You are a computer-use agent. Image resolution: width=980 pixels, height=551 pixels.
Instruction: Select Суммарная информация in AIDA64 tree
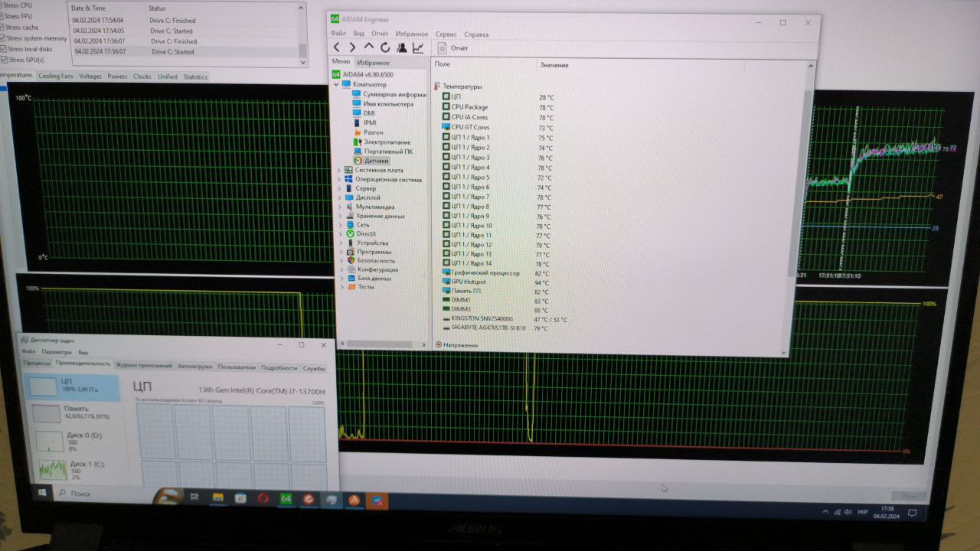pos(389,94)
